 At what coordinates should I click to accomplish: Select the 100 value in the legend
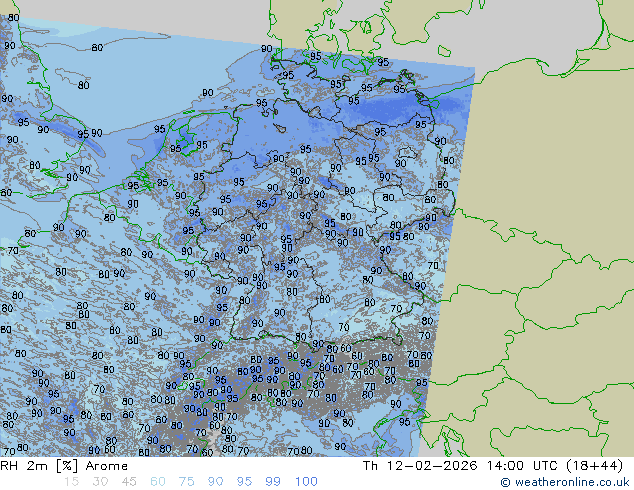click(x=306, y=482)
